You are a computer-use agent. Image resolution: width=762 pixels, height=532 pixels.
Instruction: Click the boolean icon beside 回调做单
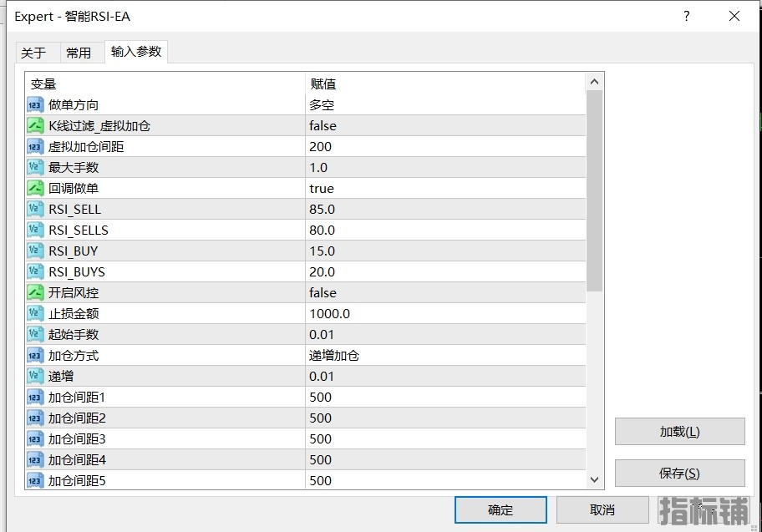pos(35,188)
